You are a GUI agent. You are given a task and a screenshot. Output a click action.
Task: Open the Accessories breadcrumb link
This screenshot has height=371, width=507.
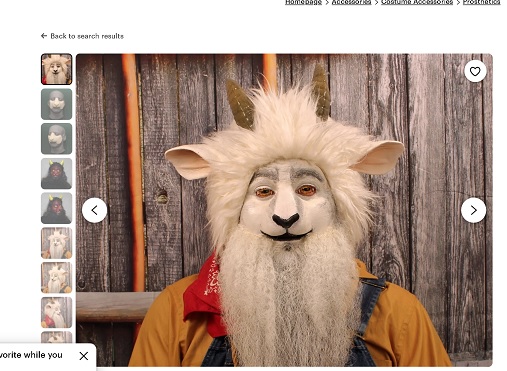[x=351, y=2]
